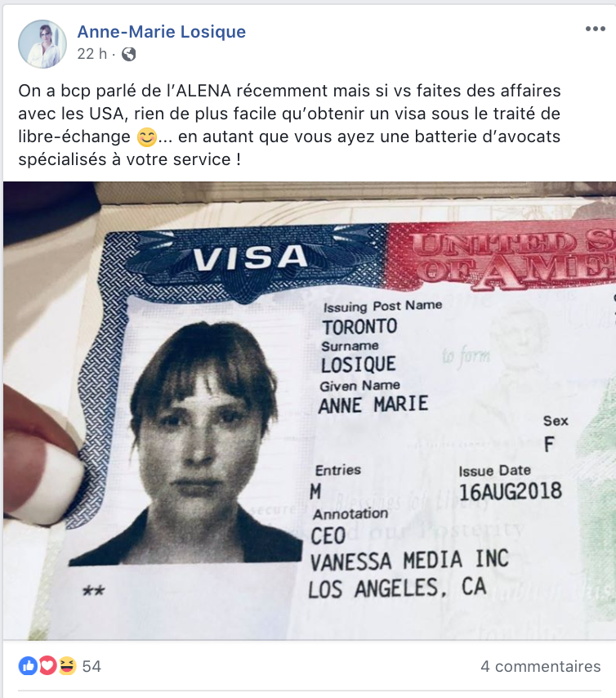The width and height of the screenshot is (616, 698).
Task: Click the laughing Haha reaction icon
Action: (67, 666)
